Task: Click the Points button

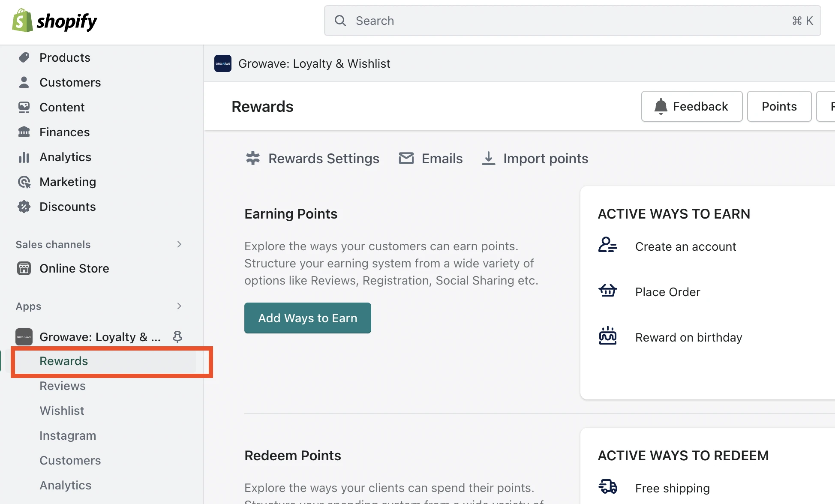Action: coord(779,106)
